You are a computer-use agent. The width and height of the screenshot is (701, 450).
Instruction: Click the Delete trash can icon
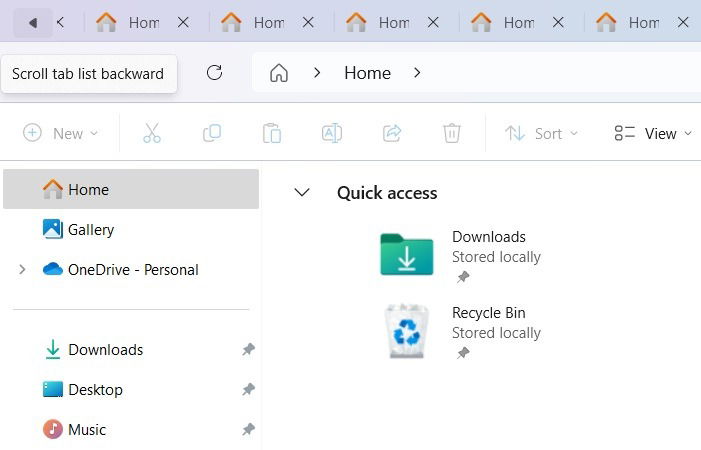(x=452, y=133)
